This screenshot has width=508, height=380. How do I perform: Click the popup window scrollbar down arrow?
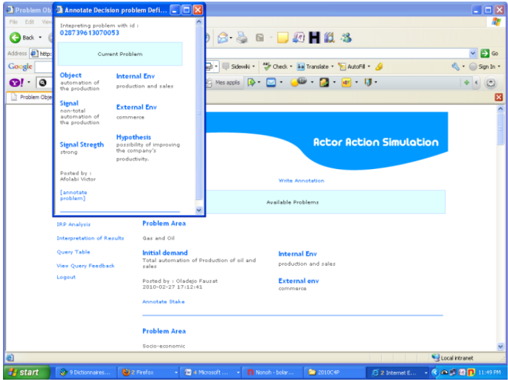click(x=199, y=210)
